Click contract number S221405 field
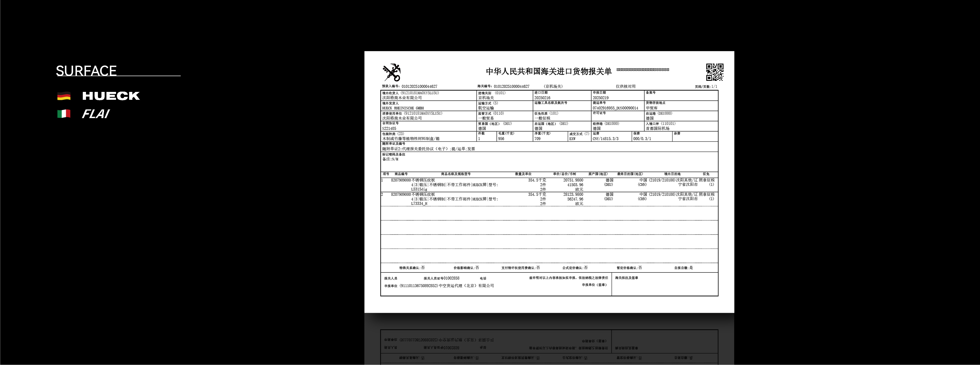This screenshot has width=980, height=365. 389,128
